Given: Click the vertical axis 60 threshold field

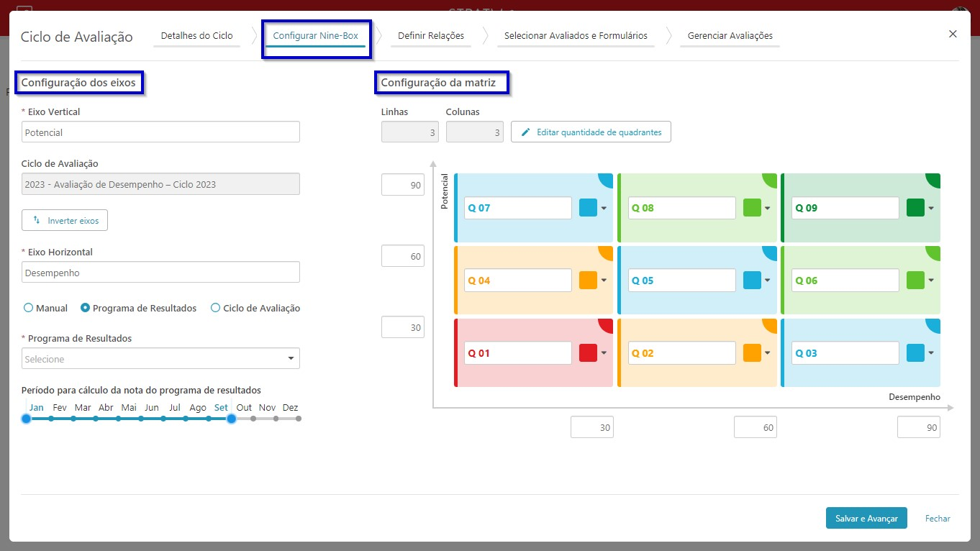Looking at the screenshot, I should click(403, 256).
